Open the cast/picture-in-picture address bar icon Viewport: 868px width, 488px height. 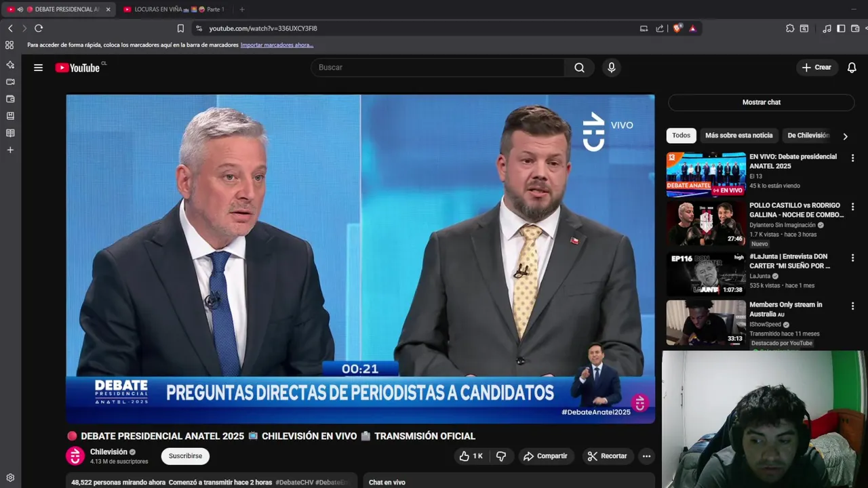(644, 28)
